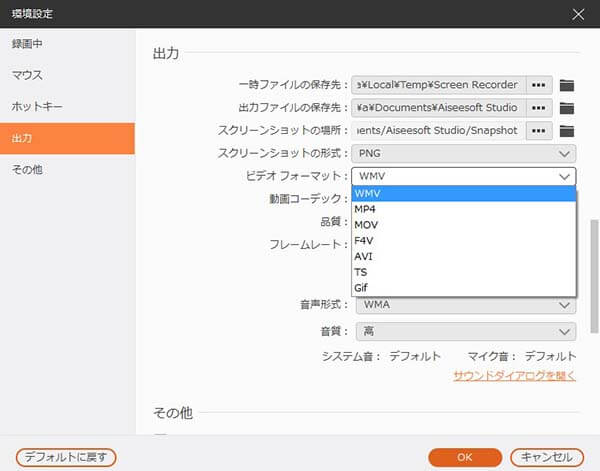
Task: Browse temporary file path with ellipsis button
Action: tap(539, 85)
